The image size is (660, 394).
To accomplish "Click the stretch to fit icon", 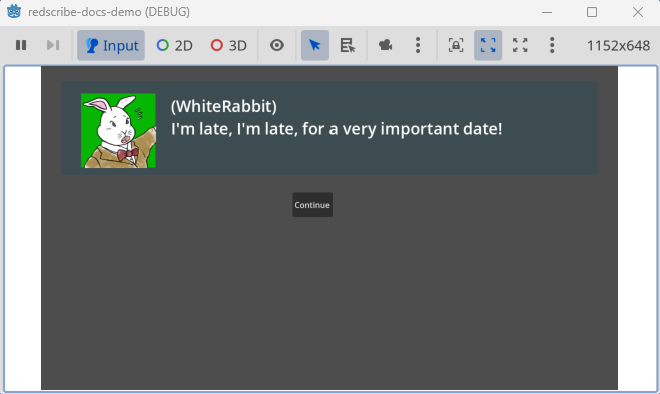I will (520, 45).
